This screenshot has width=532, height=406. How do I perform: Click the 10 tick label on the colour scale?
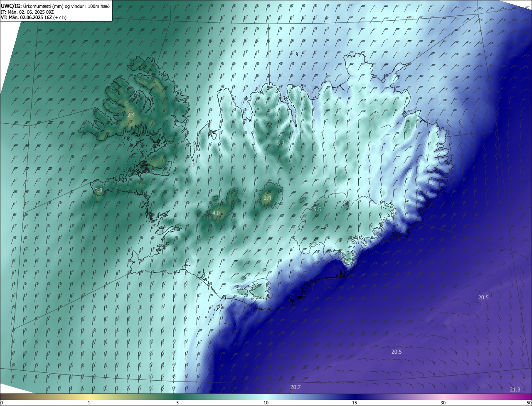point(266,403)
